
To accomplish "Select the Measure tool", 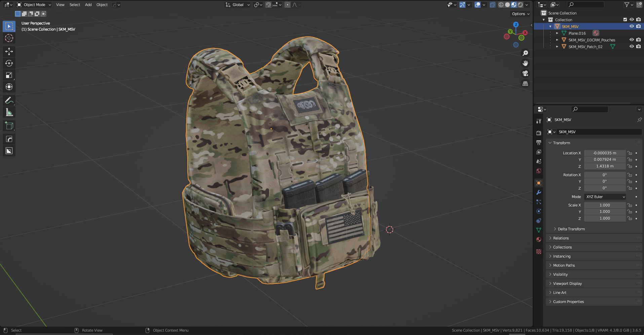I will click(x=9, y=112).
